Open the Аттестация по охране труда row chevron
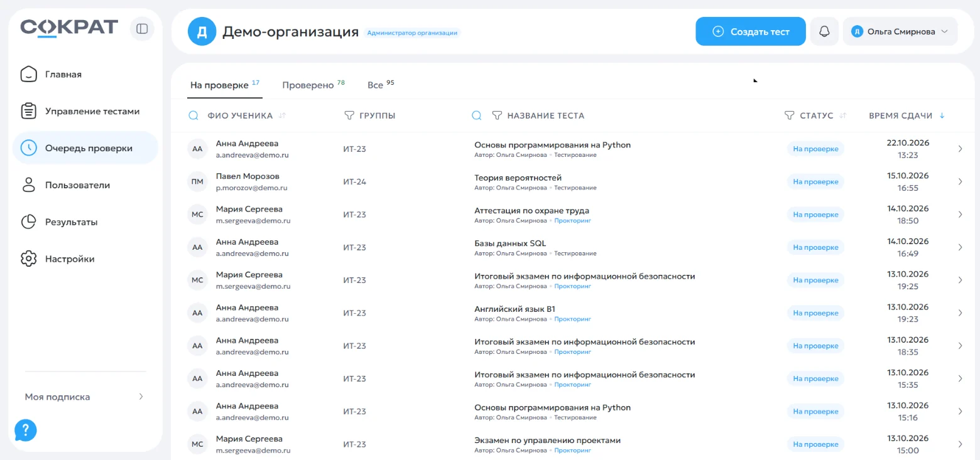 [x=960, y=215]
